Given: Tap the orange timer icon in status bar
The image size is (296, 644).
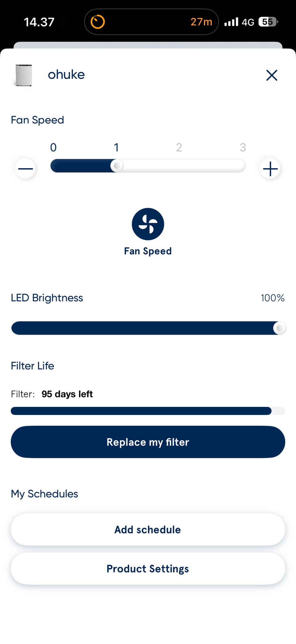Looking at the screenshot, I should pyautogui.click(x=98, y=22).
